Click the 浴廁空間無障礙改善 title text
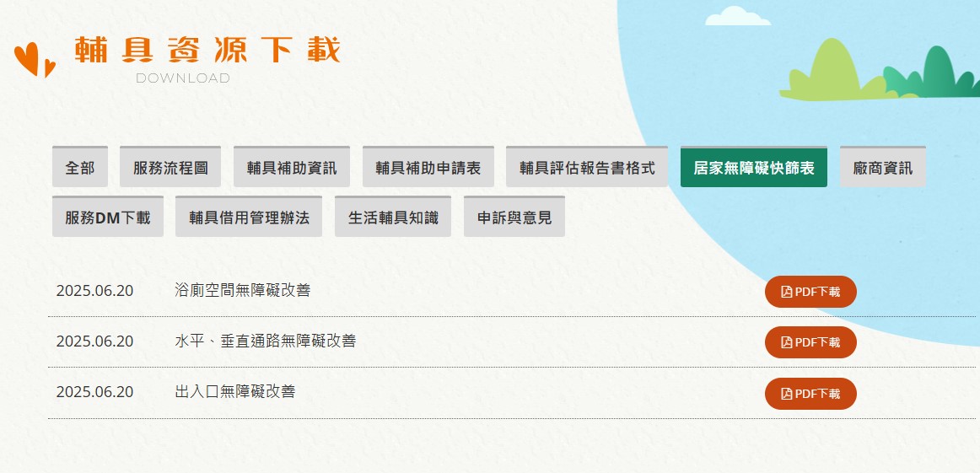980x473 pixels. click(243, 291)
